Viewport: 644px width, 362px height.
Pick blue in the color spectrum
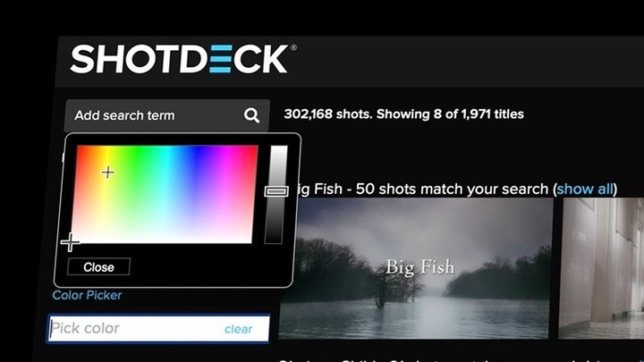(x=198, y=160)
